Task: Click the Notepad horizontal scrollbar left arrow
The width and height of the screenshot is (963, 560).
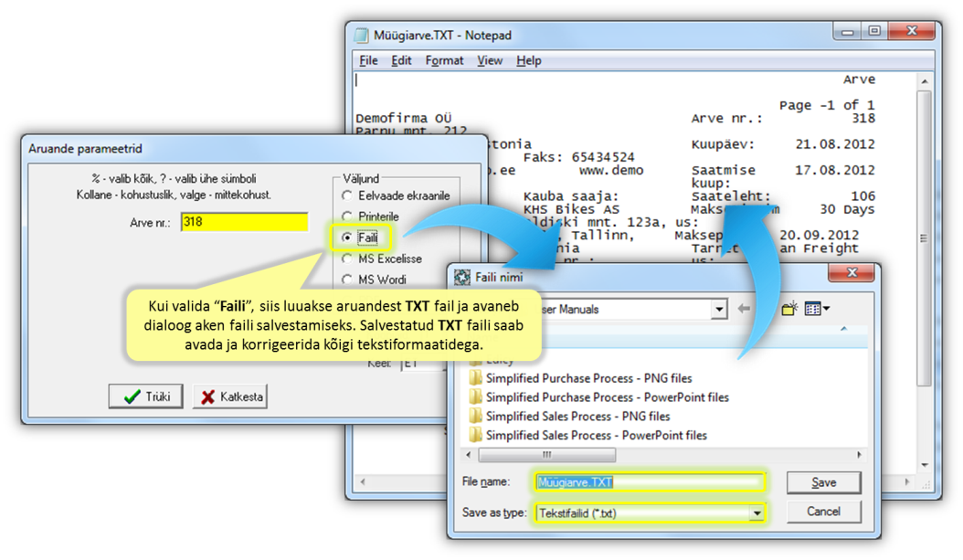Action: [363, 482]
